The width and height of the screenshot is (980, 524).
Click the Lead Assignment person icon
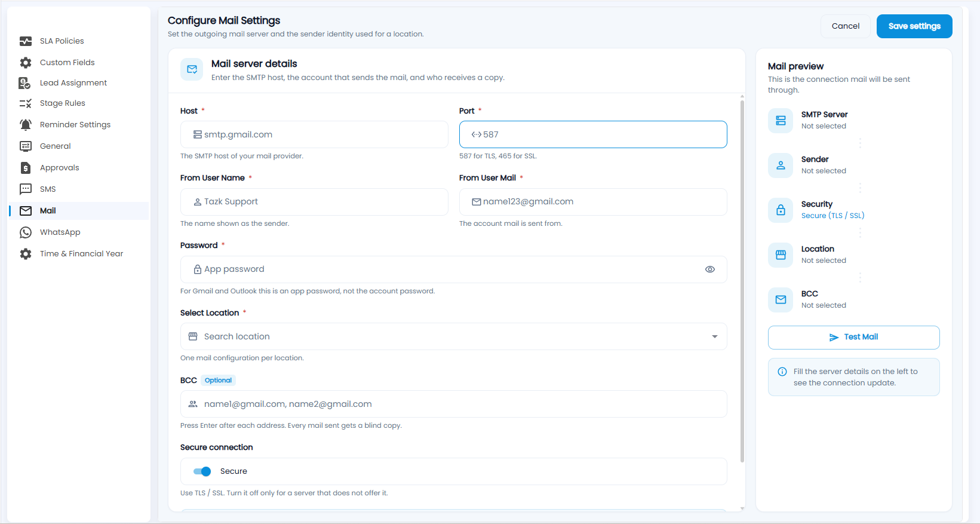pyautogui.click(x=24, y=83)
